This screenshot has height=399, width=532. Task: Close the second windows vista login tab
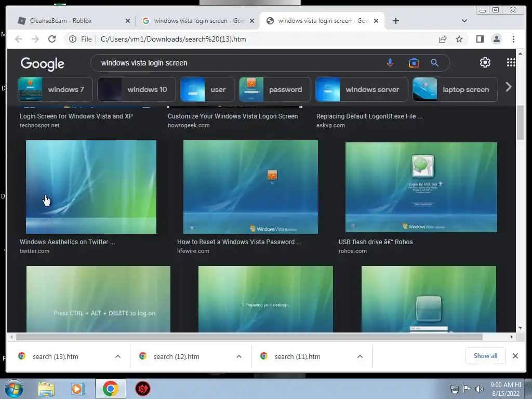(252, 21)
